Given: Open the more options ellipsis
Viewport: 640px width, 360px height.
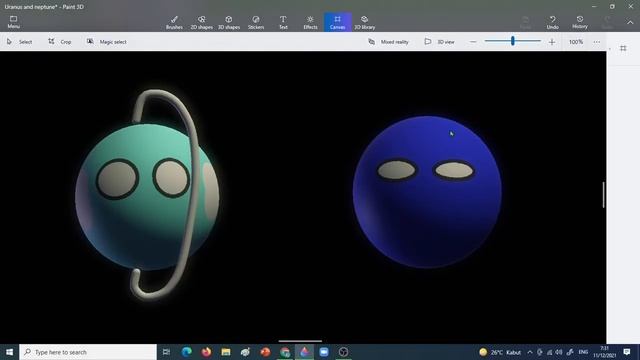Looking at the screenshot, I should pos(597,42).
